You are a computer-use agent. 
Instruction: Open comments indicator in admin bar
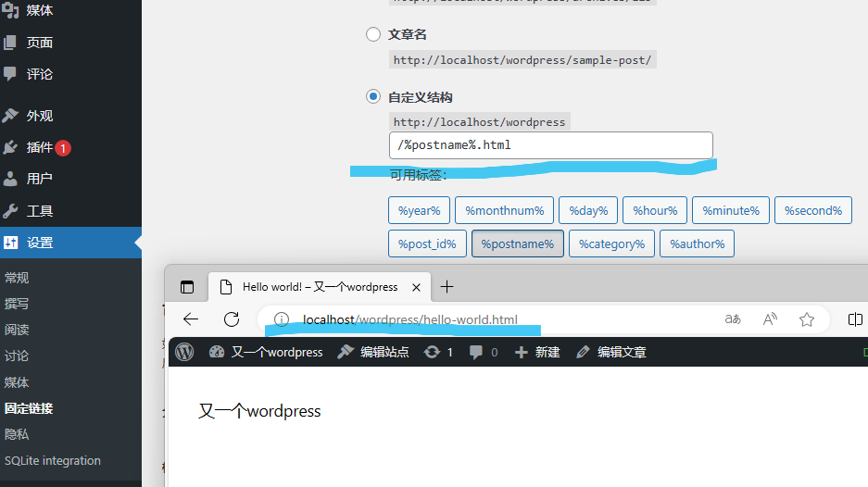pyautogui.click(x=484, y=352)
